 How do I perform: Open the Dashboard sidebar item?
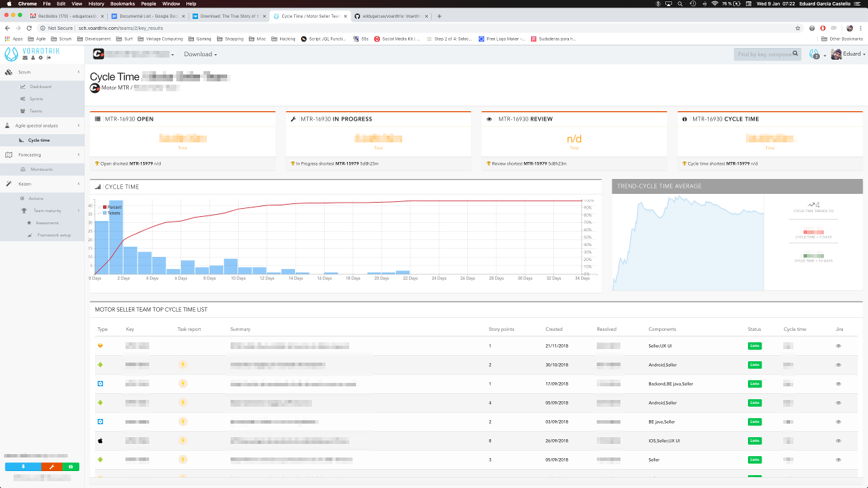41,87
